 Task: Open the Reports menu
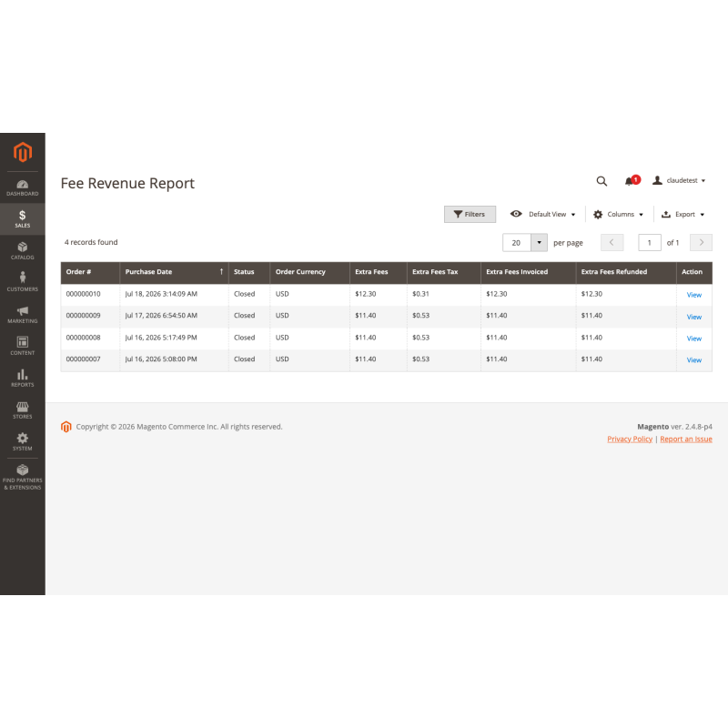22,378
